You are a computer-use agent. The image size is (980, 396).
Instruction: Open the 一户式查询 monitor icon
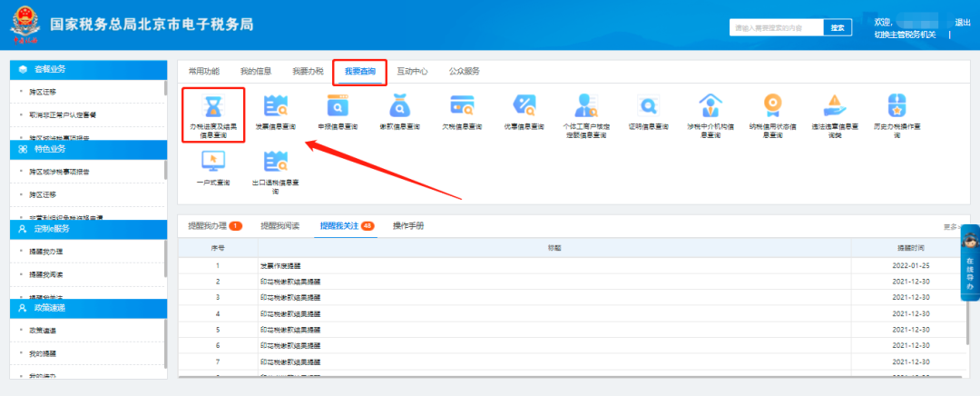[x=213, y=162]
